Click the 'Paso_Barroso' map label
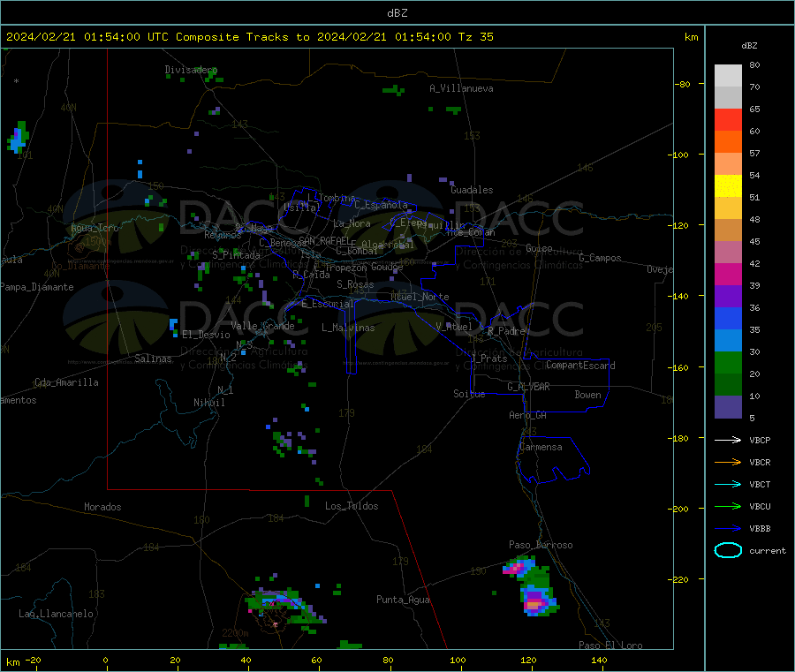795x672 pixels. click(x=541, y=545)
